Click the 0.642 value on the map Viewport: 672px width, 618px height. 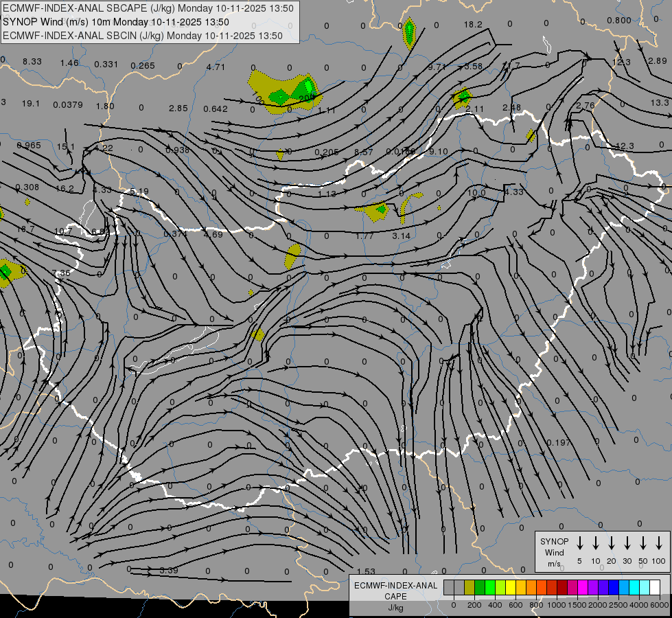tap(216, 109)
